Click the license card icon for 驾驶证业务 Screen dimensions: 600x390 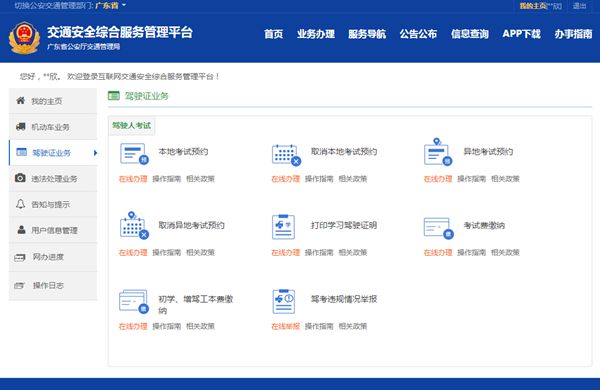[21, 152]
